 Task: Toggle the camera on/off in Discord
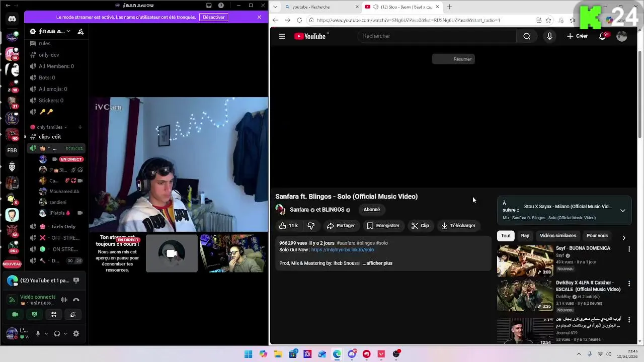(15, 314)
